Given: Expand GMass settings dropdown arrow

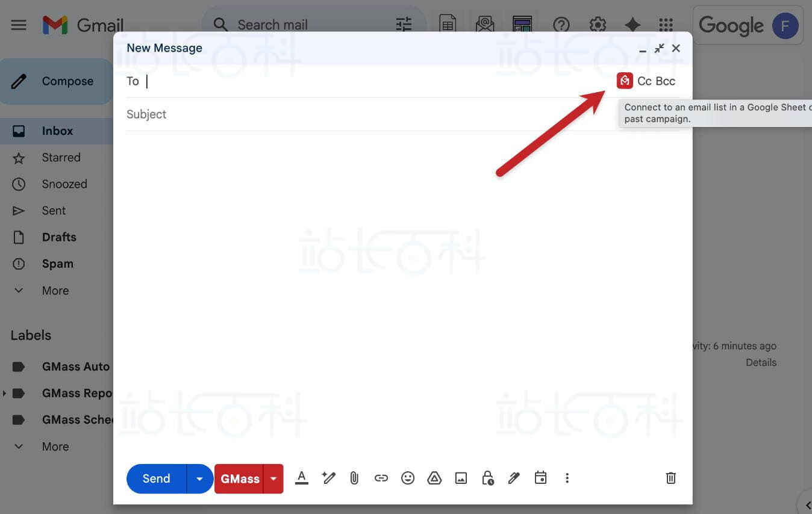Looking at the screenshot, I should tap(273, 478).
